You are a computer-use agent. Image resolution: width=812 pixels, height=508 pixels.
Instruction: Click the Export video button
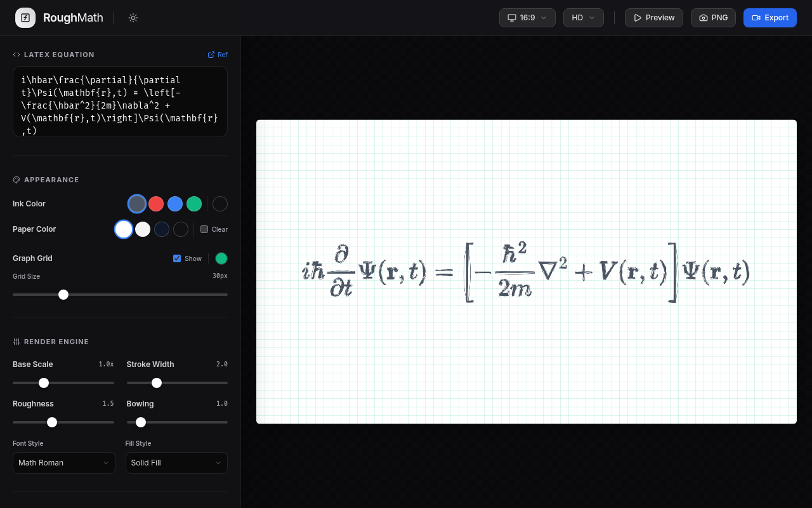click(769, 18)
